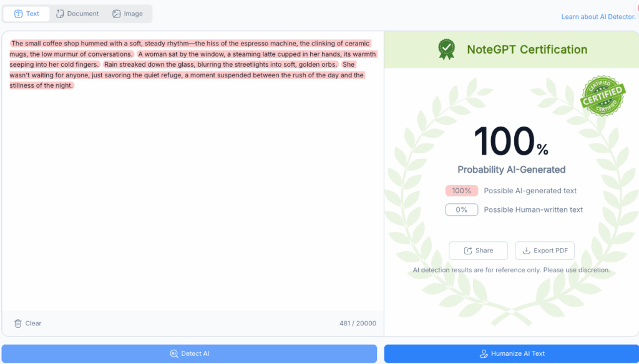The image size is (639, 364).
Task: Click the detection results disclaimer text
Action: point(512,270)
